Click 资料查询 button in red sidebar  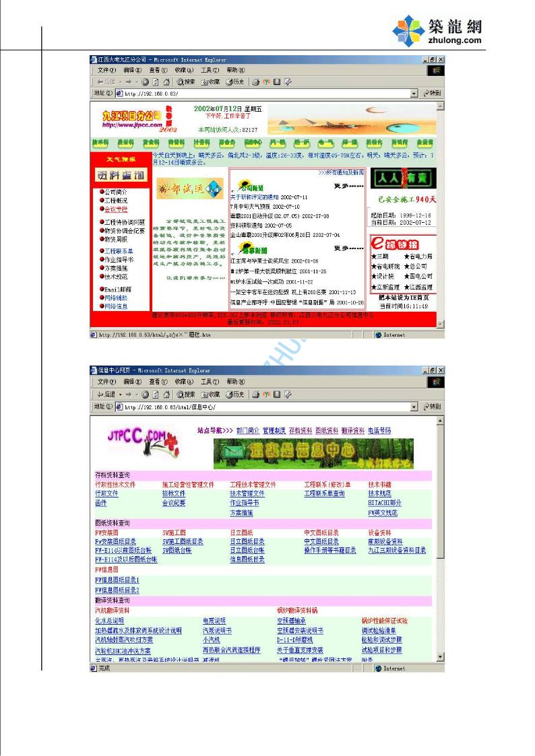pyautogui.click(x=121, y=175)
